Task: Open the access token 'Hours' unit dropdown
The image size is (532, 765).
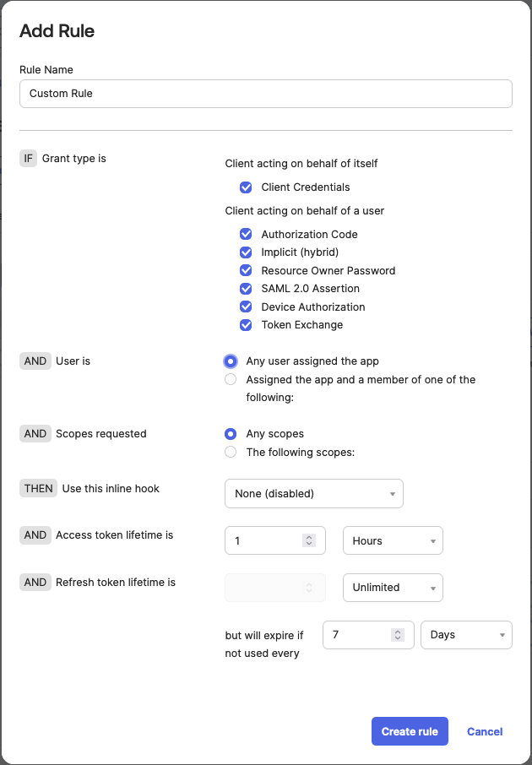Action: tap(393, 541)
